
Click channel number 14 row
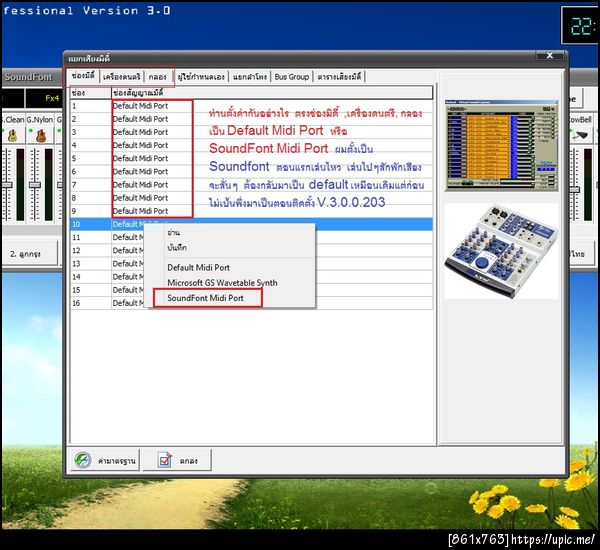tap(76, 277)
